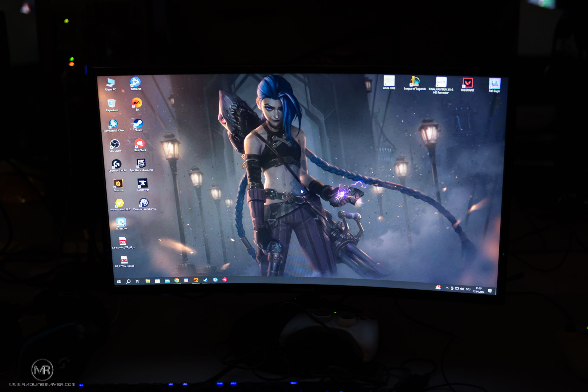The width and height of the screenshot is (588, 392).
Task: Open the weather widget in taskbar
Action: pos(438,287)
